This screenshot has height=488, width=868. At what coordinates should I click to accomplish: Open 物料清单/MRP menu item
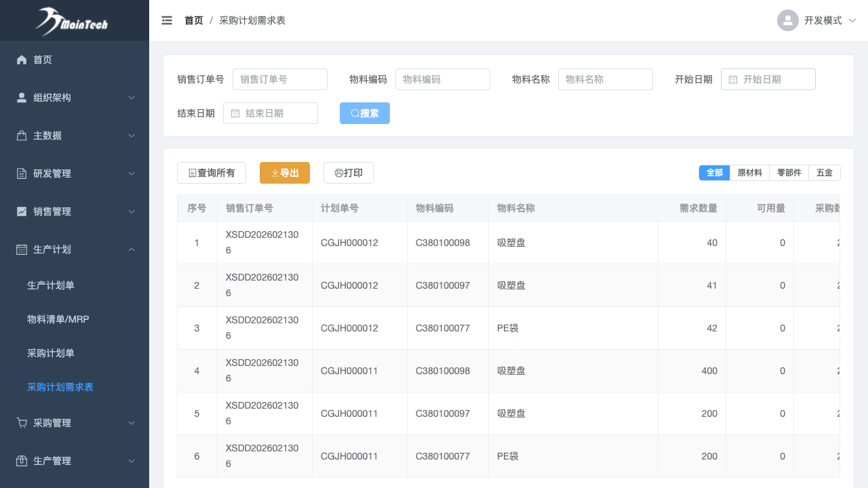pos(58,319)
